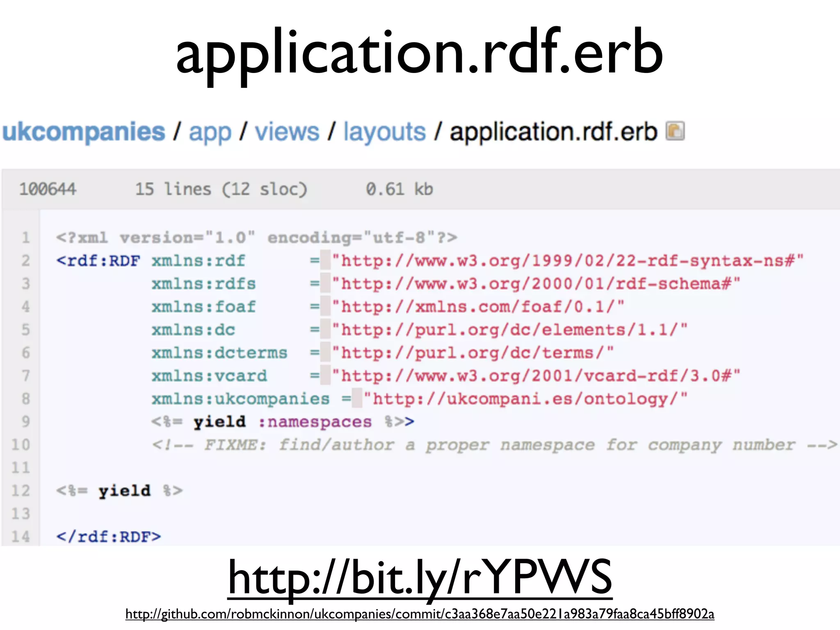The height and width of the screenshot is (630, 840).
Task: Select line number 12 in the gutter
Action: pos(21,491)
